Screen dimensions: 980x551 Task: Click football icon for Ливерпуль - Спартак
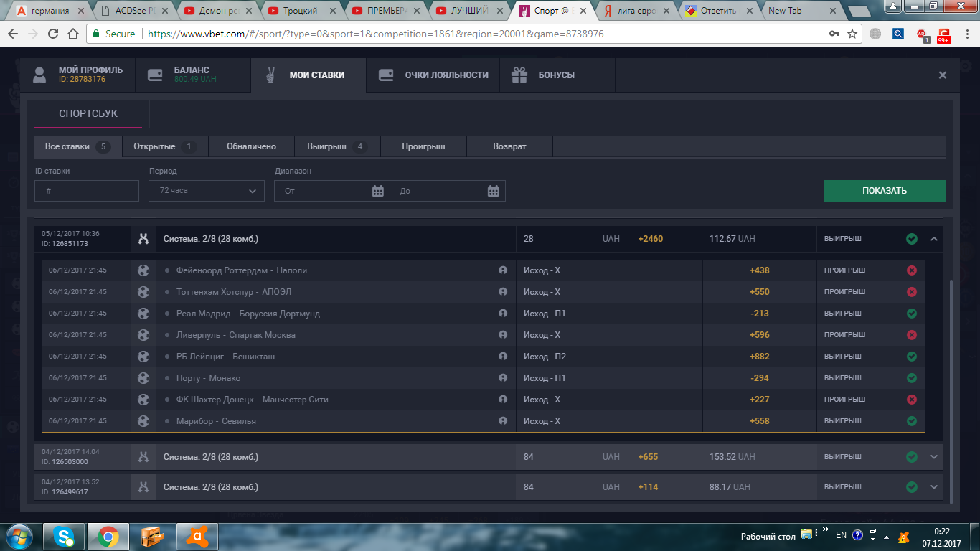pyautogui.click(x=143, y=335)
